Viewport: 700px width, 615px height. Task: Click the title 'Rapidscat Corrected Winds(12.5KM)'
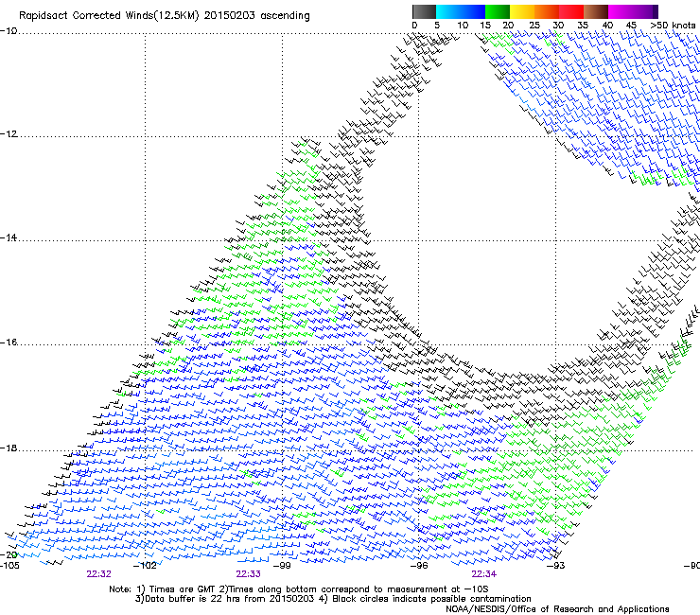(109, 16)
